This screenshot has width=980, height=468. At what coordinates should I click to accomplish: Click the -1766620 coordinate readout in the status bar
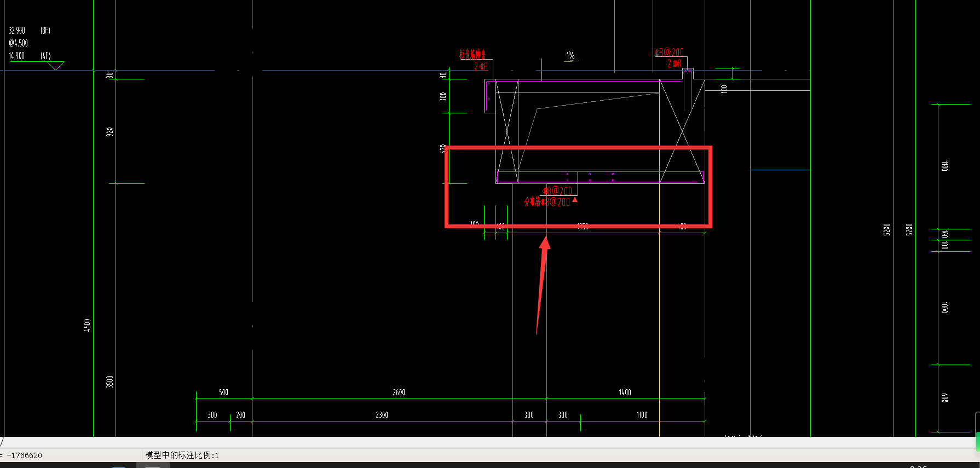(24, 455)
